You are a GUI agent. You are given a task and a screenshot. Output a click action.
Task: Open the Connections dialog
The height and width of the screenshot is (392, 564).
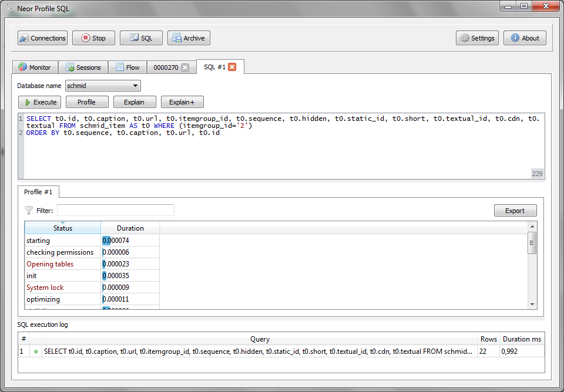pyautogui.click(x=42, y=38)
